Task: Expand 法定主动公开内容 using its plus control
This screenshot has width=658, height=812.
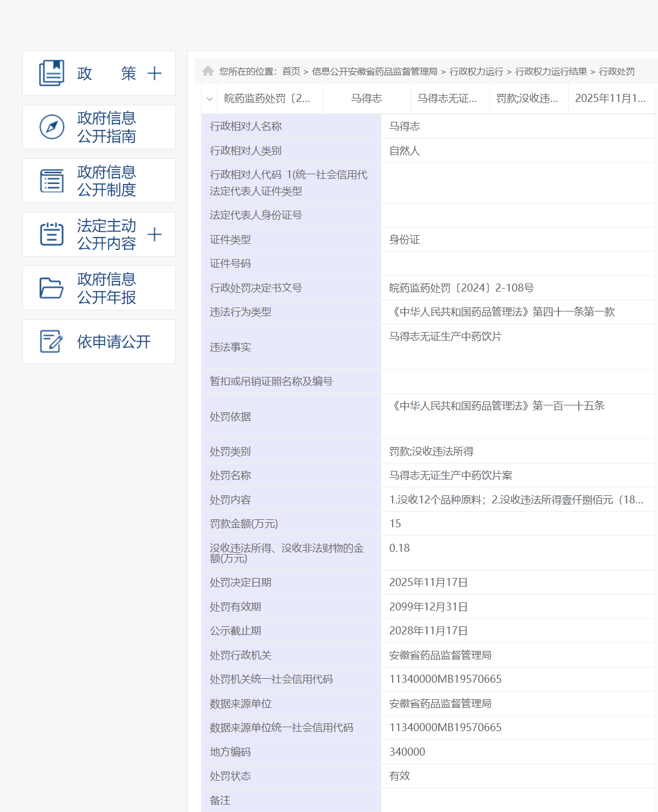Action: 154,234
